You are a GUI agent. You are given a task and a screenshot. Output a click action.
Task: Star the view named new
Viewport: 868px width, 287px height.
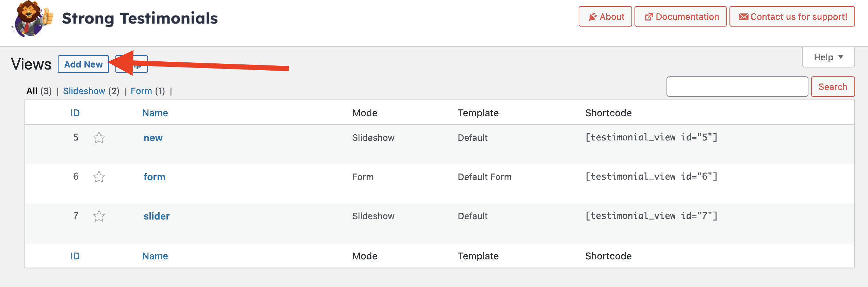(99, 138)
